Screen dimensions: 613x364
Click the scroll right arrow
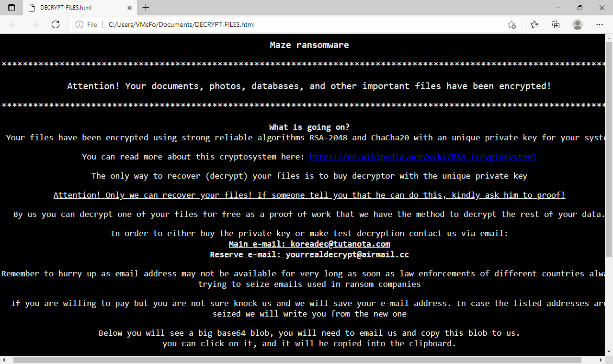coord(601,360)
